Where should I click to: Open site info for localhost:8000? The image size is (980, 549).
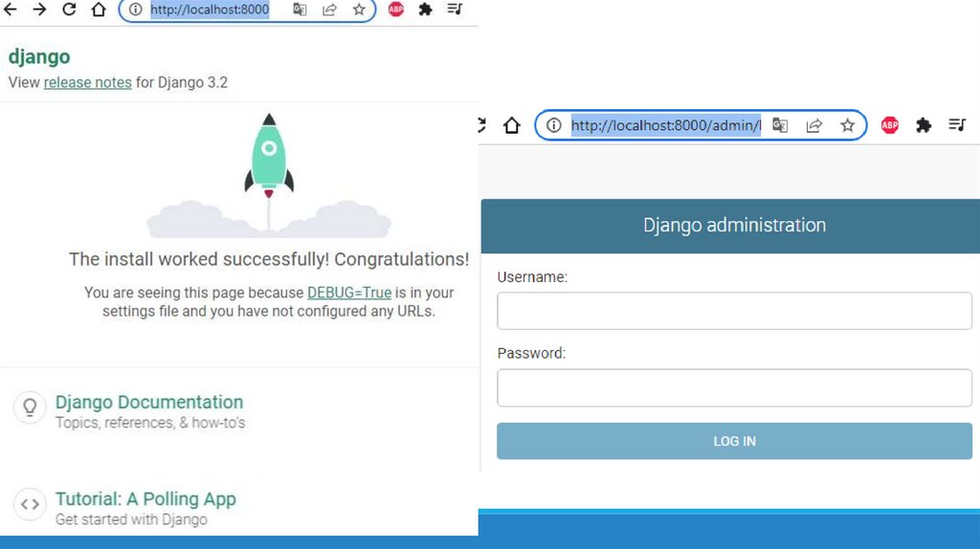click(x=135, y=10)
